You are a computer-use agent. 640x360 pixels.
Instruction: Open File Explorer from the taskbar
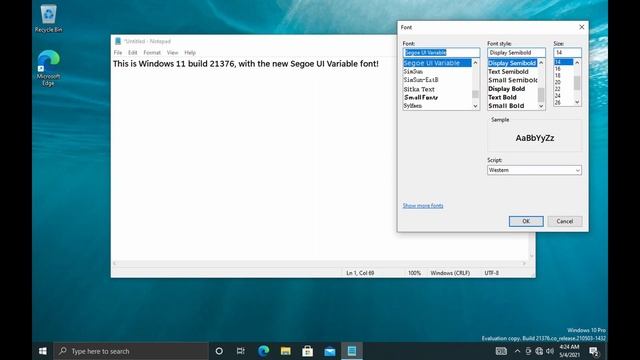(286, 351)
